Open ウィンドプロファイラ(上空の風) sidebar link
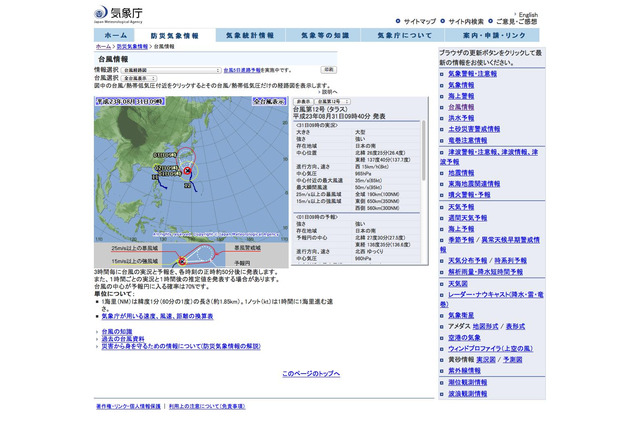 [x=491, y=349]
